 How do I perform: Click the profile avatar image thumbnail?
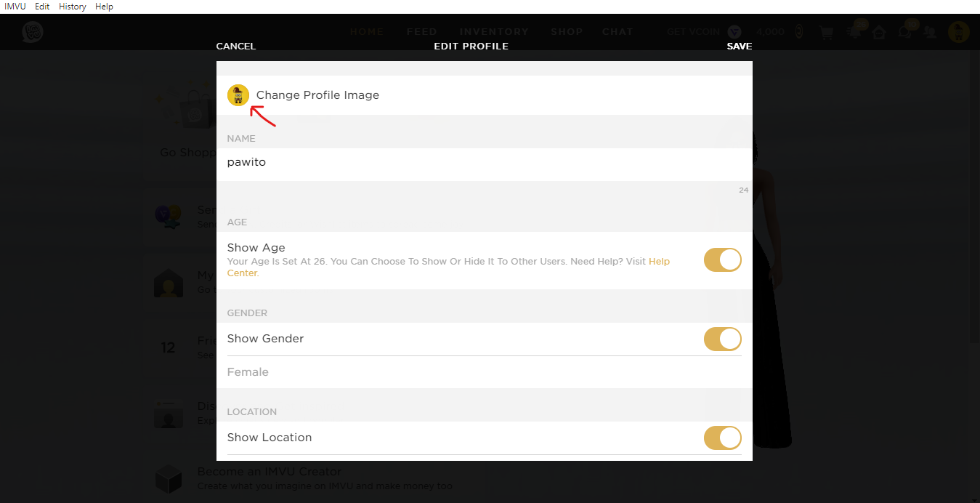click(238, 95)
